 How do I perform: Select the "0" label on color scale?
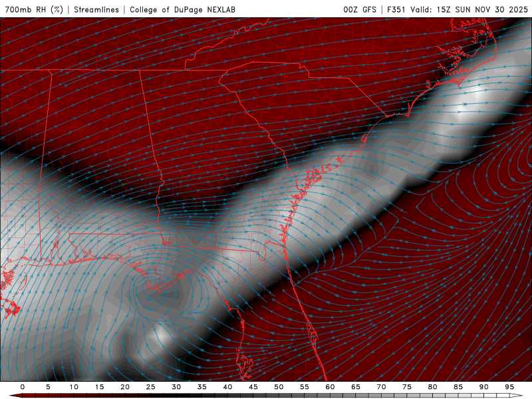tap(23, 387)
